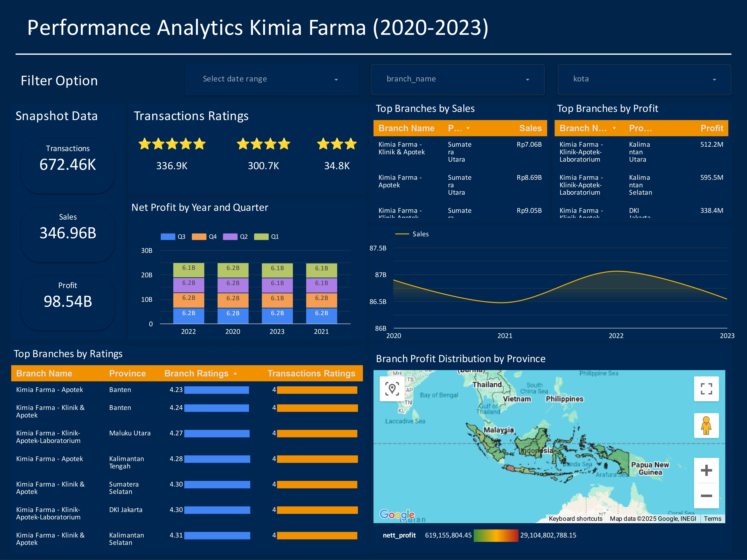Click the 34.8K three-star count
The image size is (747, 560).
337,166
